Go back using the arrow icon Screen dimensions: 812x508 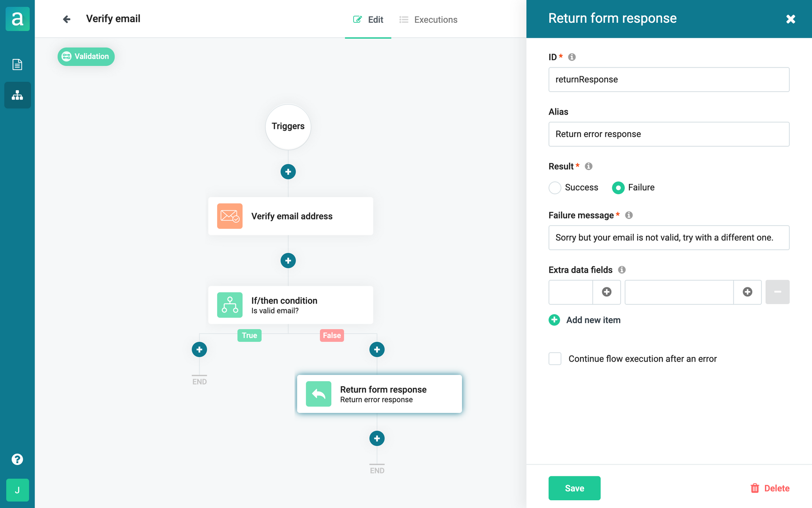(67, 19)
